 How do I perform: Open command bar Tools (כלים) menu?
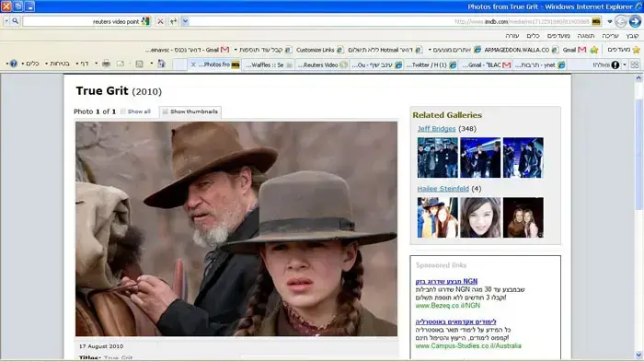(x=29, y=64)
